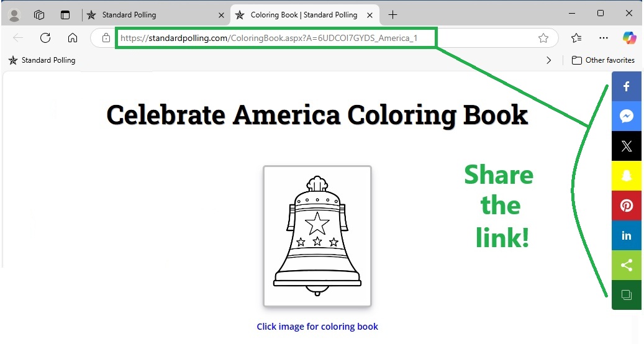
Task: Go to browser home page
Action: 73,38
